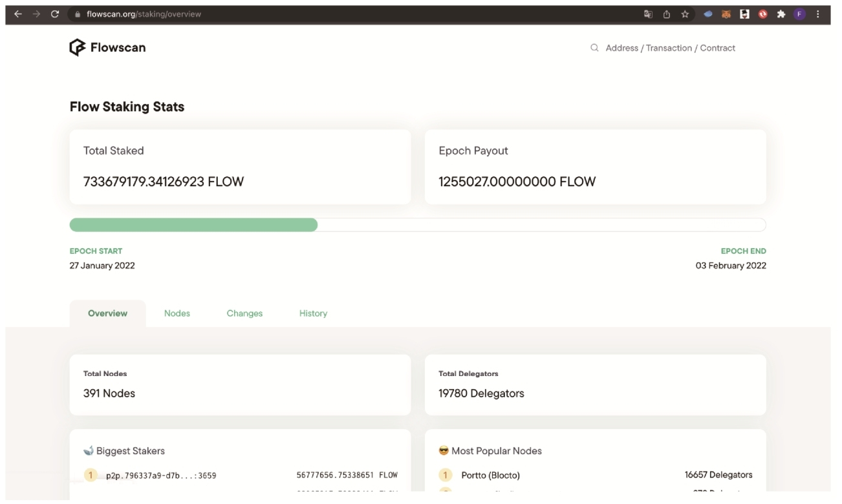Screen dimensions: 842x504
Task: Select the Epoch Payout value 1255027.00000000 FLOW
Action: click(517, 182)
